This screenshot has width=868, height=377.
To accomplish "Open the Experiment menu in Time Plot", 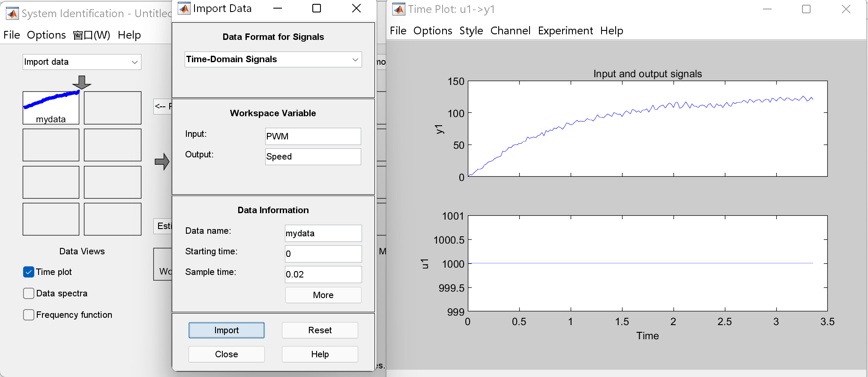I will pos(566,31).
